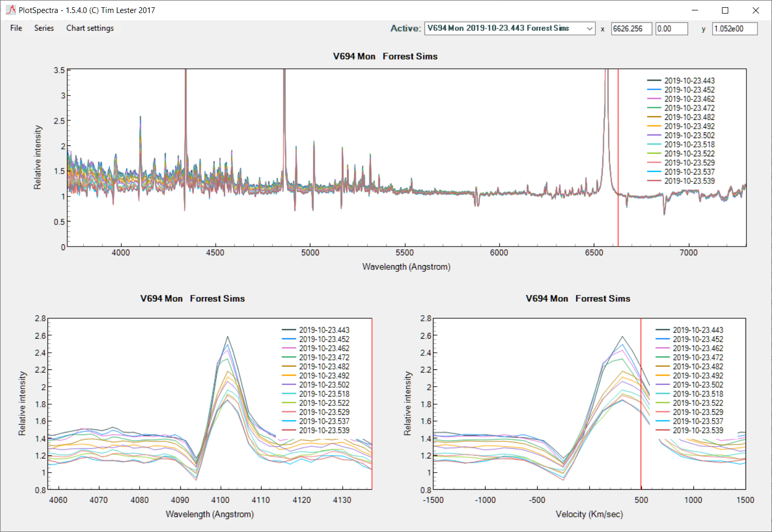Maximize the PlotSpectra window
The image size is (772, 532).
(725, 10)
